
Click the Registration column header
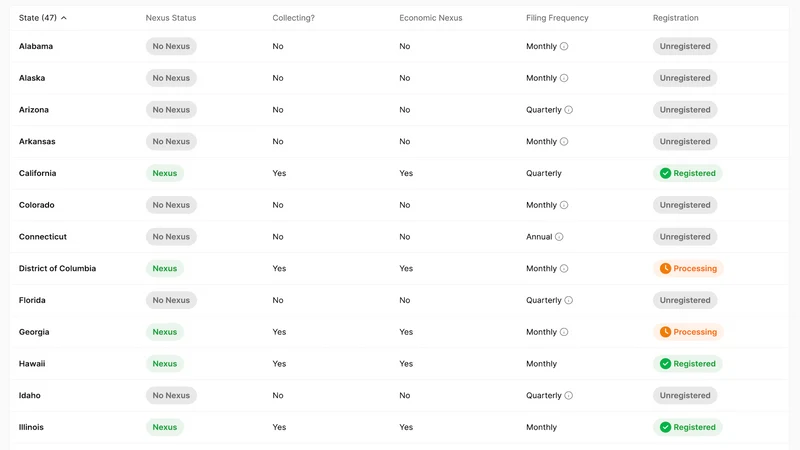pos(676,18)
